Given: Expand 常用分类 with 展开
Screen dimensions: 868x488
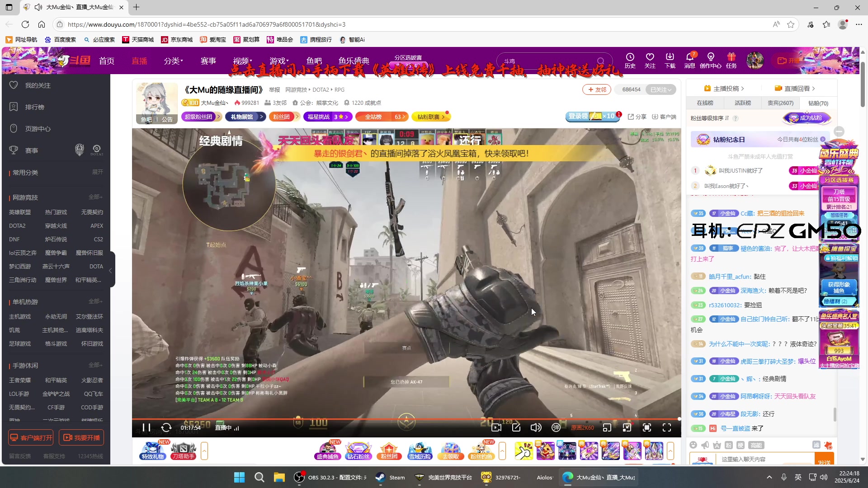Looking at the screenshot, I should [98, 172].
